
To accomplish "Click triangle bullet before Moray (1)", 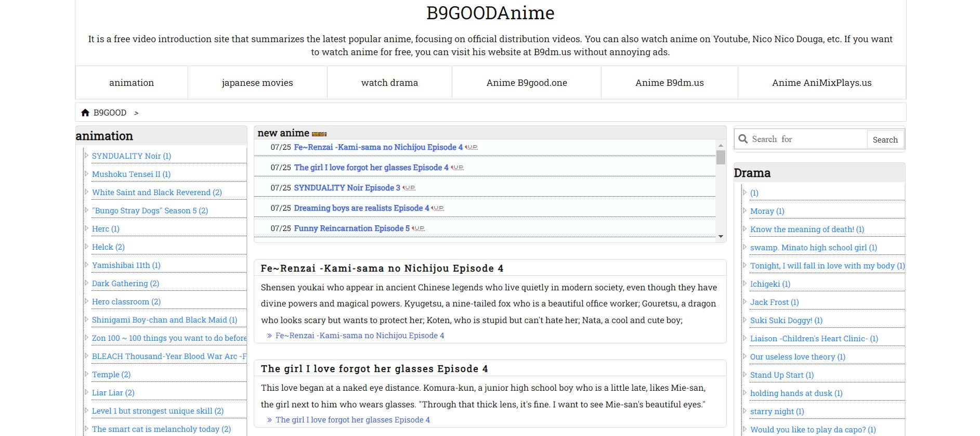I will point(744,210).
